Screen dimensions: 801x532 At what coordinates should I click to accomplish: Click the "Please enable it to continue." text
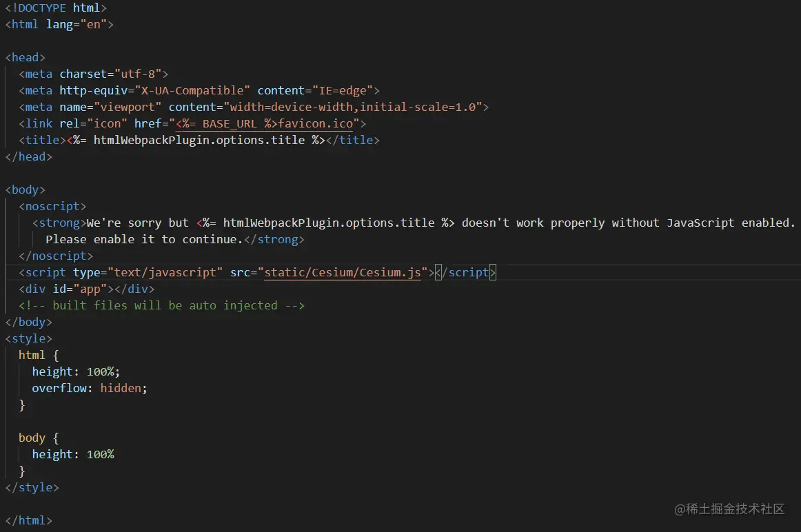[144, 239]
